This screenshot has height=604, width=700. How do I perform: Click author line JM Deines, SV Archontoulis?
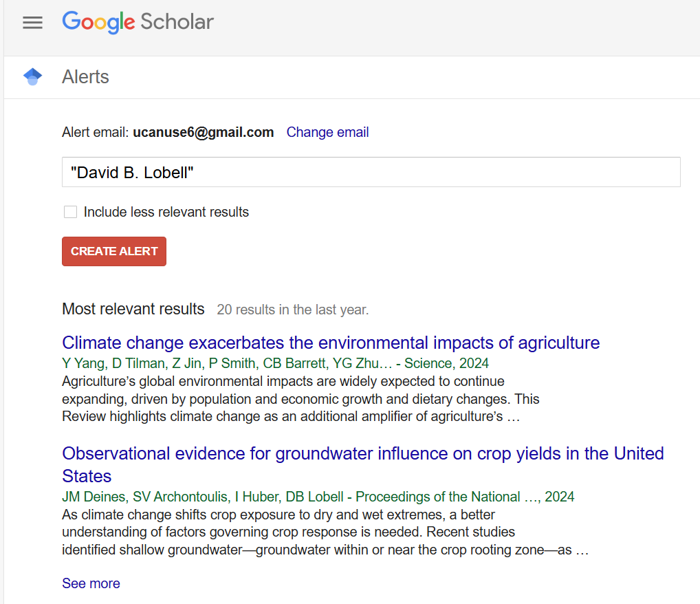[318, 497]
